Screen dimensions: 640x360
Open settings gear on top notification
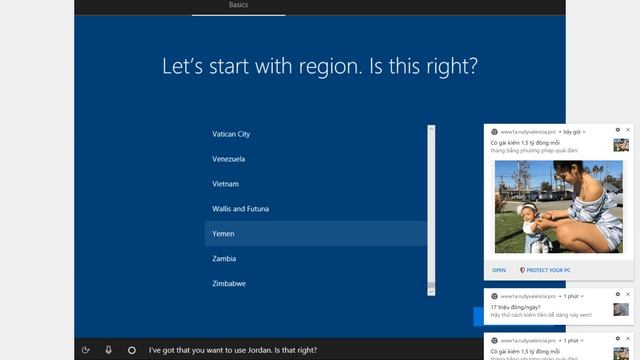pyautogui.click(x=618, y=130)
